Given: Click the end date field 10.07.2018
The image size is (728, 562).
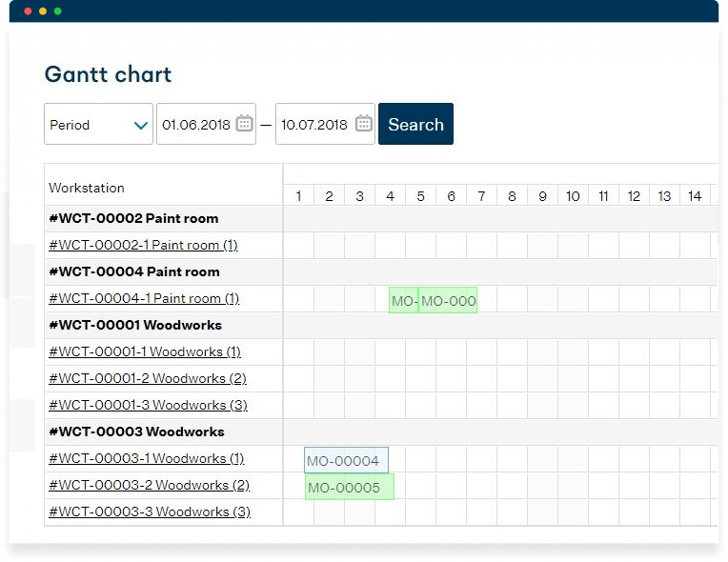Looking at the screenshot, I should point(314,125).
